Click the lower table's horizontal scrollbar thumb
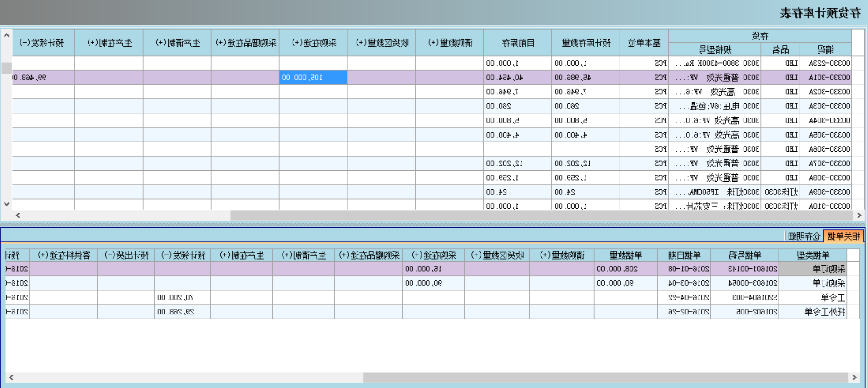 pos(604,377)
